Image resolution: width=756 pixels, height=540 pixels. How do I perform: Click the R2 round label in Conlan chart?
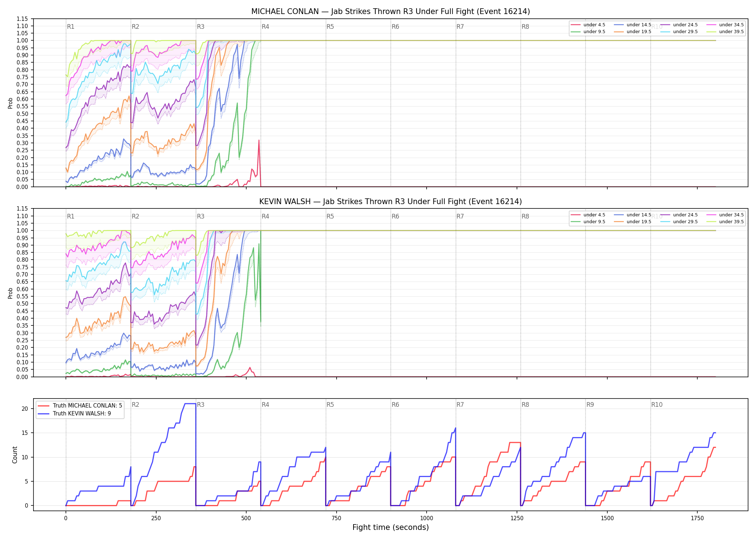135,27
